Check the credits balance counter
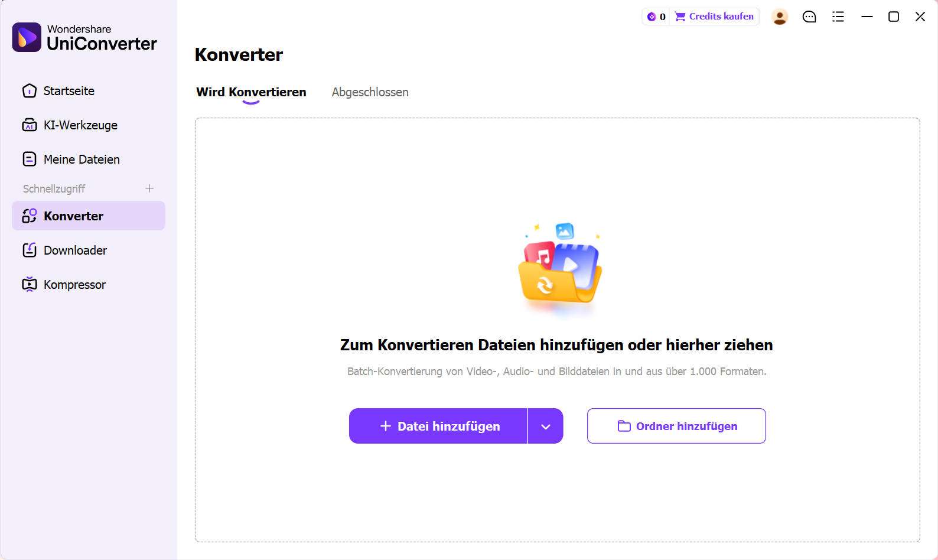938x560 pixels. 656,17
